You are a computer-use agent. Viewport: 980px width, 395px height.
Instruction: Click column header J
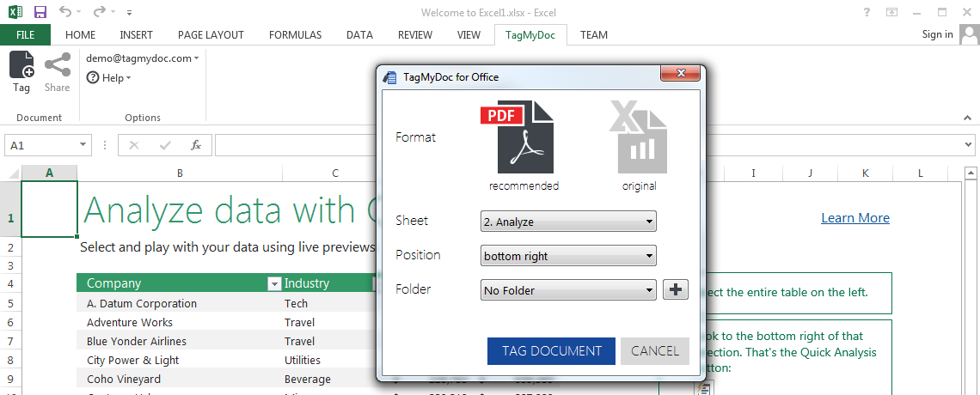coord(810,173)
